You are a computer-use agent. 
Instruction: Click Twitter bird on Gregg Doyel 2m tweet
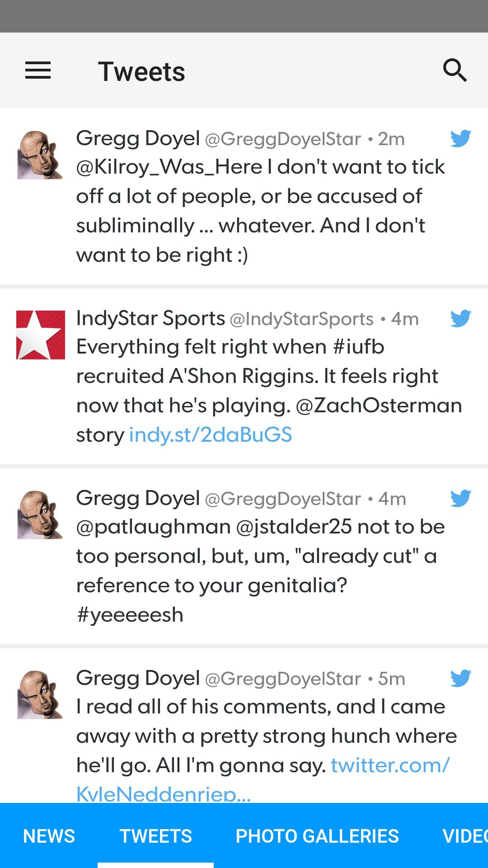(x=460, y=138)
